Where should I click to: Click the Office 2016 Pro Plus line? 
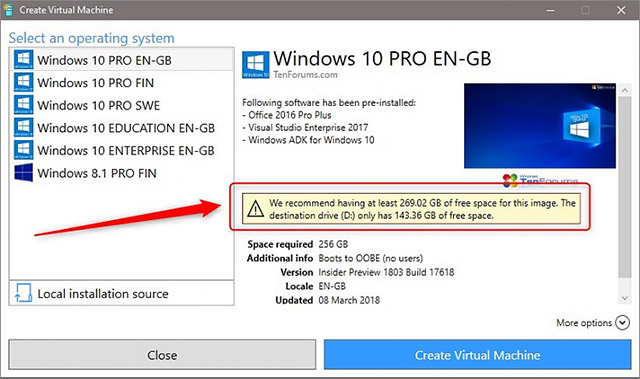pyautogui.click(x=287, y=115)
